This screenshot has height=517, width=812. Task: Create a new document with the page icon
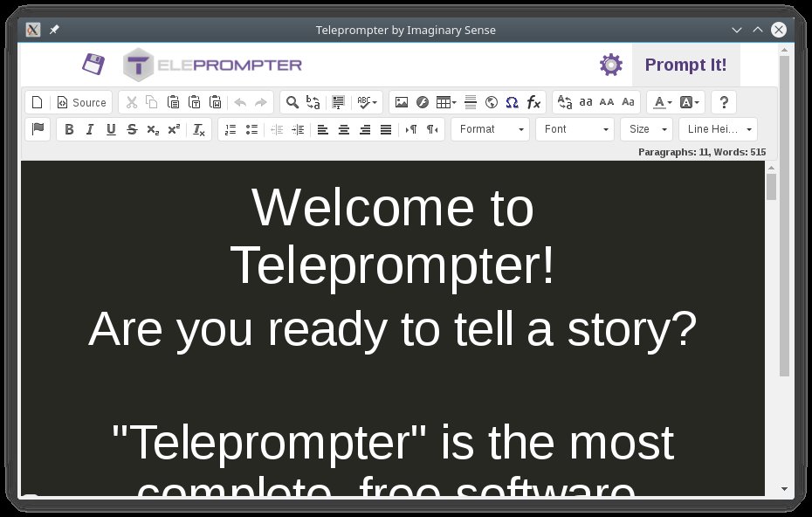coord(37,102)
